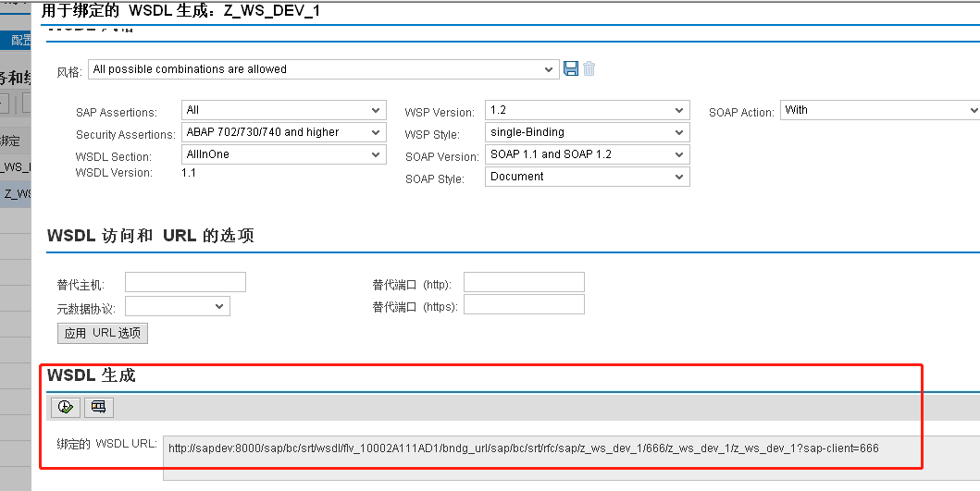The width and height of the screenshot is (980, 491).
Task: Click the 绑定的 WSDL URL text box
Action: click(x=544, y=449)
